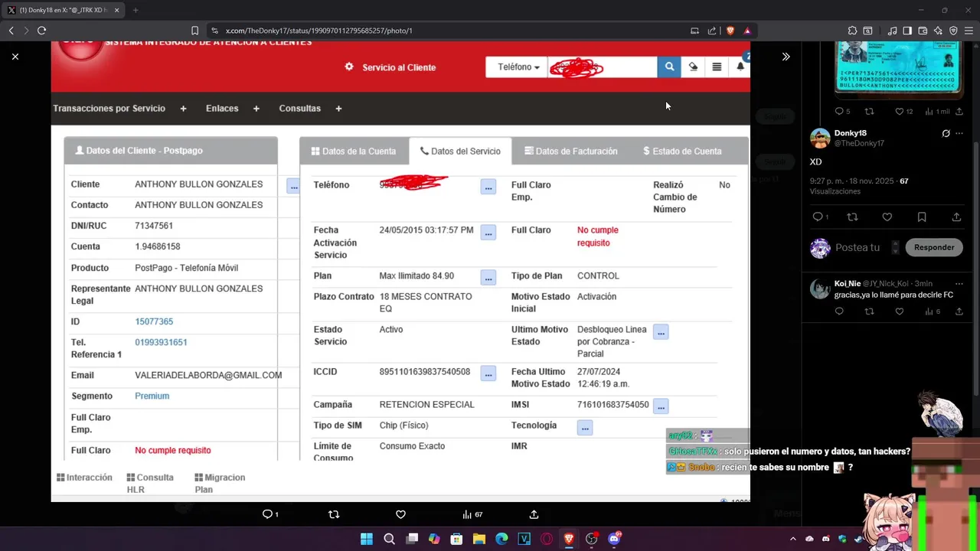This screenshot has height=551, width=980.
Task: Expand Transacciones por Servicio with its plus sign
Action: click(x=183, y=109)
